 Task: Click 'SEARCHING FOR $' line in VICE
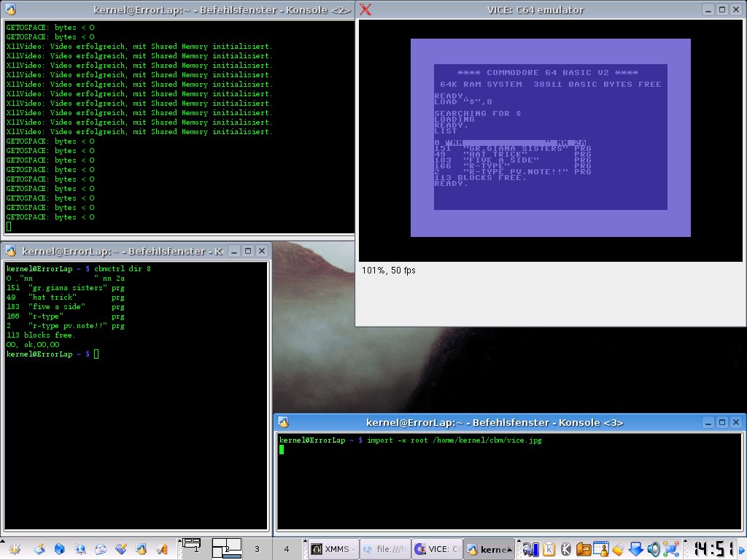click(478, 113)
